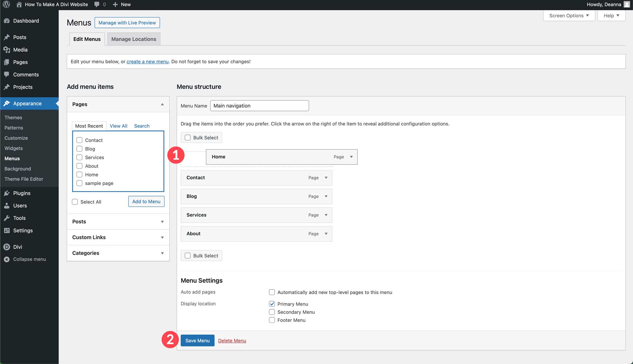Select the View All tab under Pages
Viewport: 633px width, 364px height.
118,126
